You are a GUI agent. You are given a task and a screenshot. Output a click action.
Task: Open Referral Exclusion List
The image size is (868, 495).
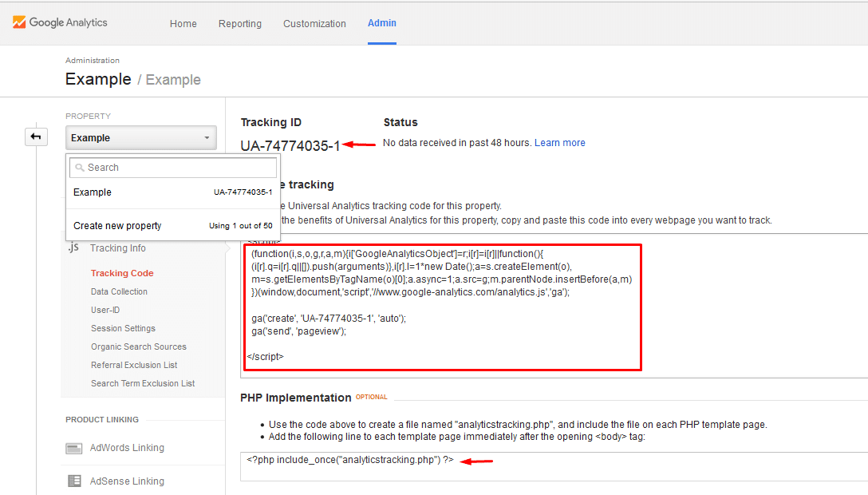click(x=134, y=365)
